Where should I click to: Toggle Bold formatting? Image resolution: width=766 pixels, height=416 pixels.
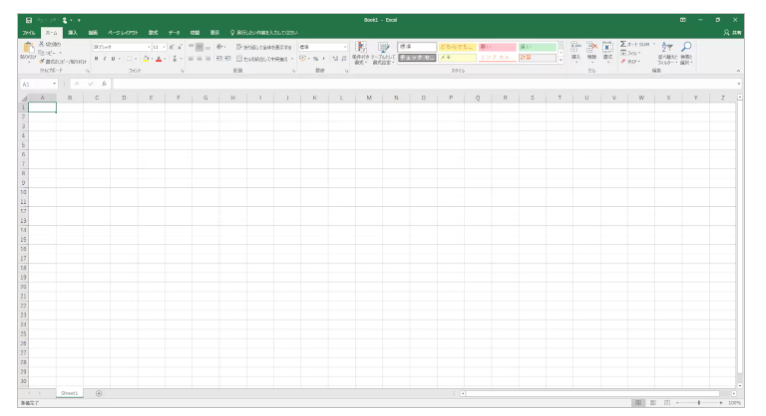[x=98, y=57]
